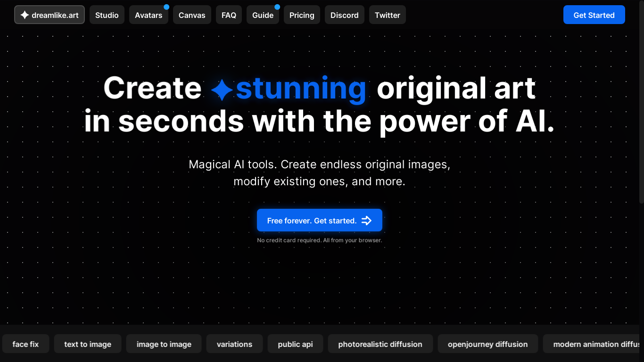Visit the Twitter link

click(x=387, y=15)
